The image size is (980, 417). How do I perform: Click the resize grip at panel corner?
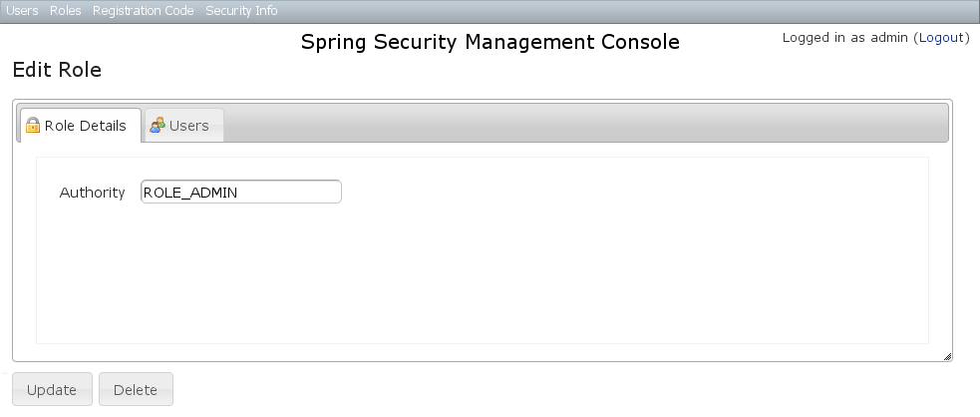click(x=947, y=356)
